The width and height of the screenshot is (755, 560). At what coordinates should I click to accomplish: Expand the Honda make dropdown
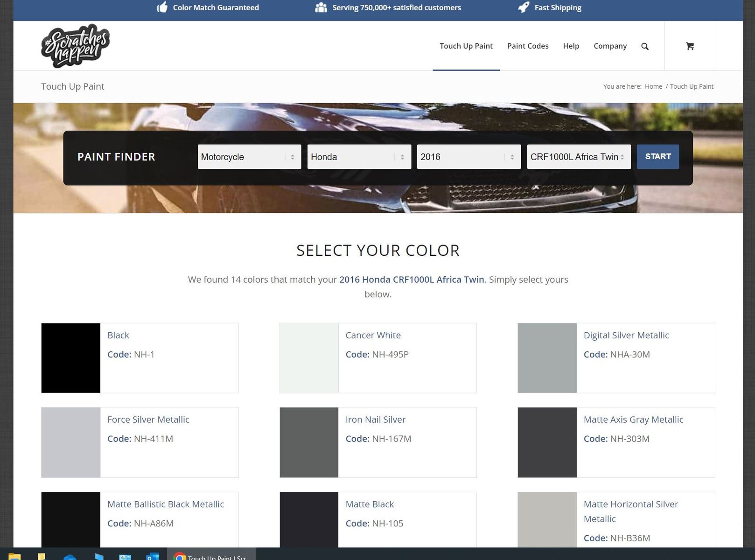coord(359,157)
